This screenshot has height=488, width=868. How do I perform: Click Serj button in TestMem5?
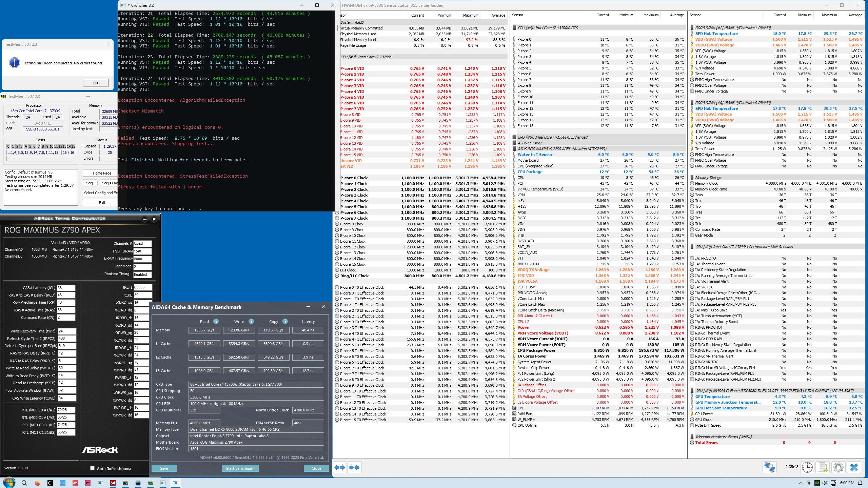coord(89,183)
